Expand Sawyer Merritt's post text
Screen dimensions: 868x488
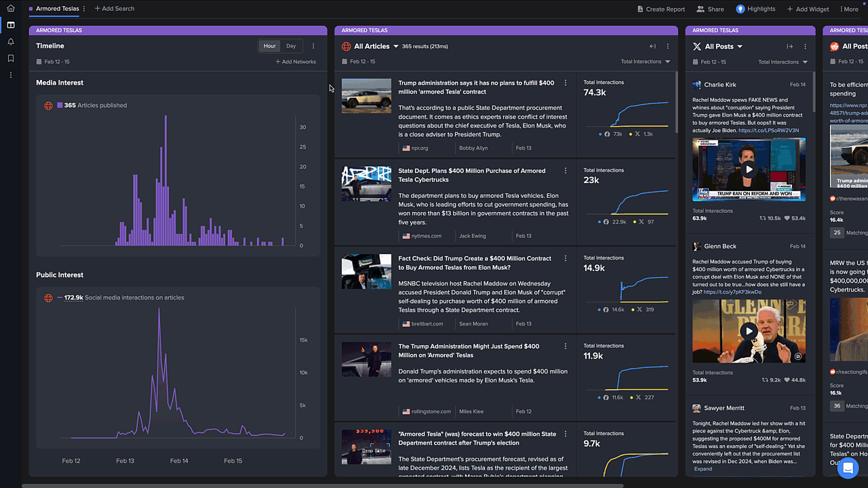(703, 469)
